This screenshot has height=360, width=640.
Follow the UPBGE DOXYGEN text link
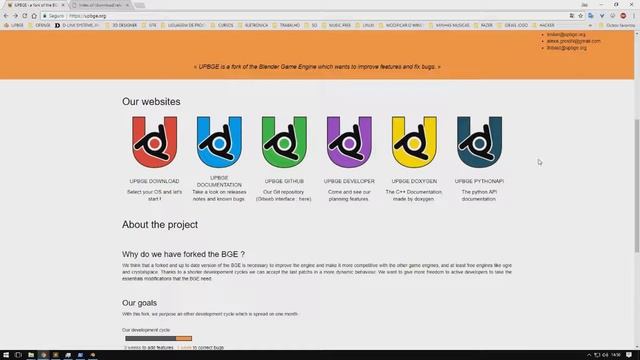tap(414, 181)
